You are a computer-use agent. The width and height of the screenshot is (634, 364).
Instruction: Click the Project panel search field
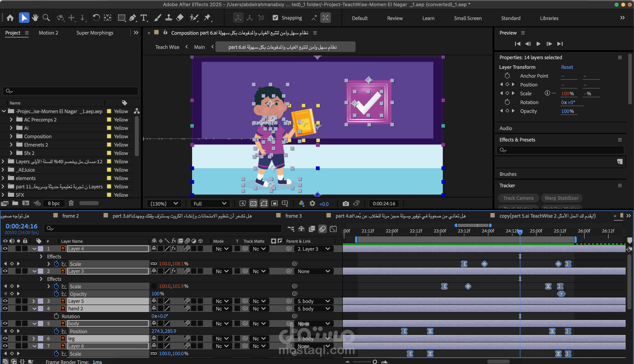click(70, 91)
